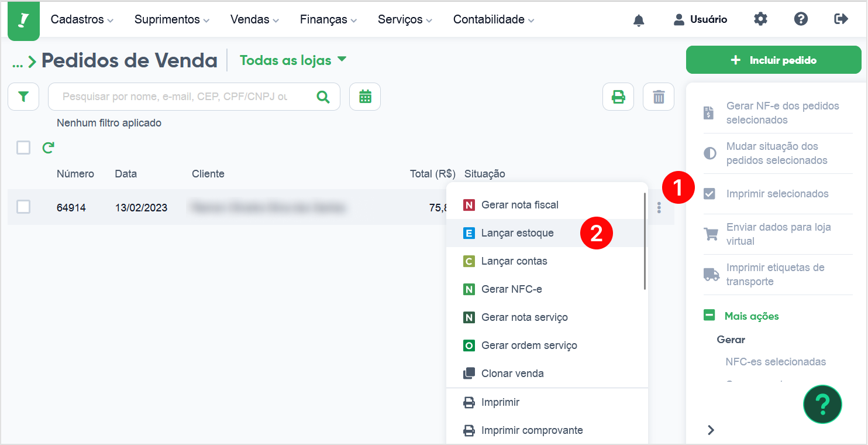Open the notifications bell
This screenshot has height=445, width=868.
coord(639,20)
